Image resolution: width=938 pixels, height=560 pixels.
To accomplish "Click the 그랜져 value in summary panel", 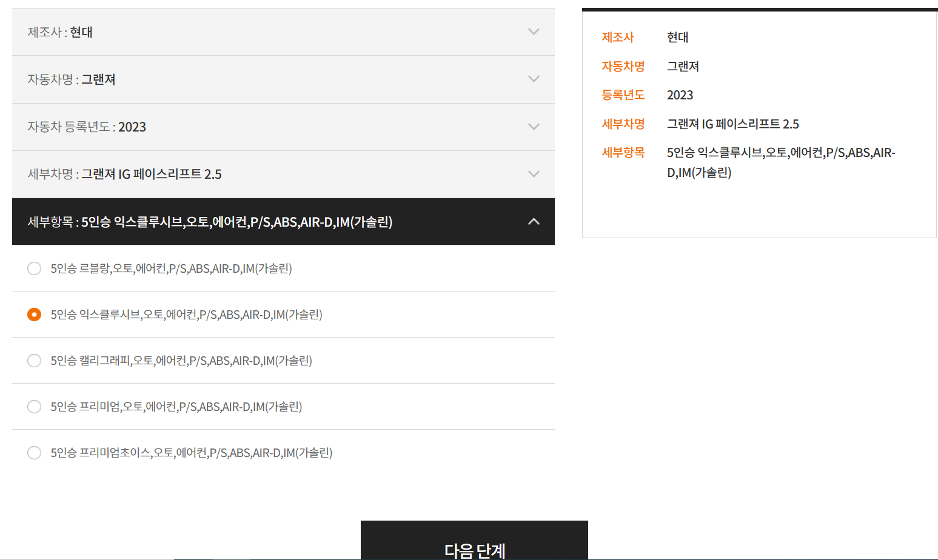I will click(683, 66).
